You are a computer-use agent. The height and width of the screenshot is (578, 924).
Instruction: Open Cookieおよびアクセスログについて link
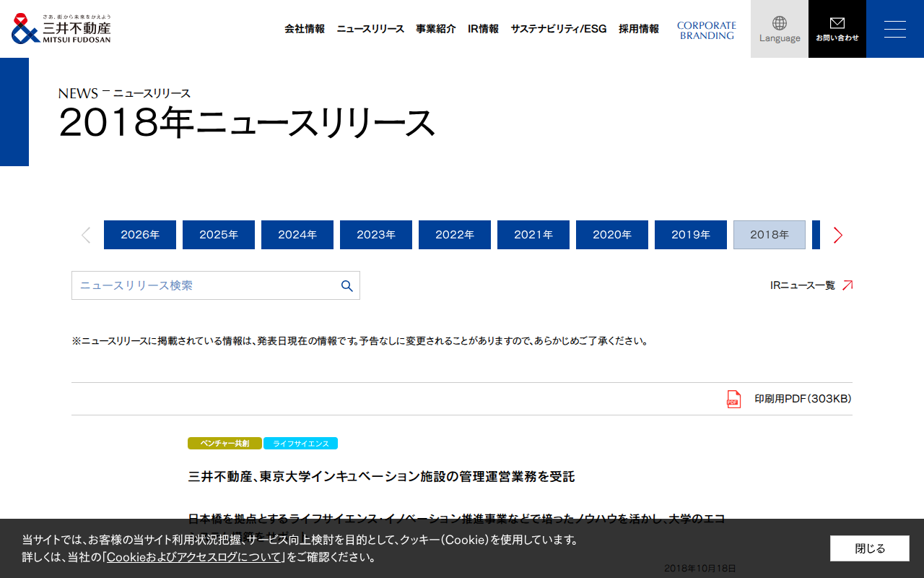(193, 557)
